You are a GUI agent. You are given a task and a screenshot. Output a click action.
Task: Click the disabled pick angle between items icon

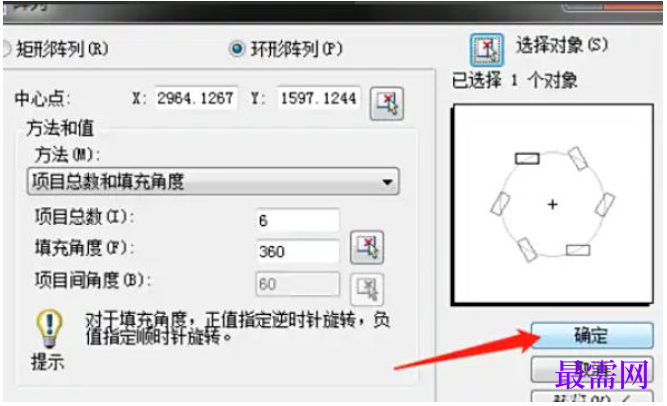point(367,289)
